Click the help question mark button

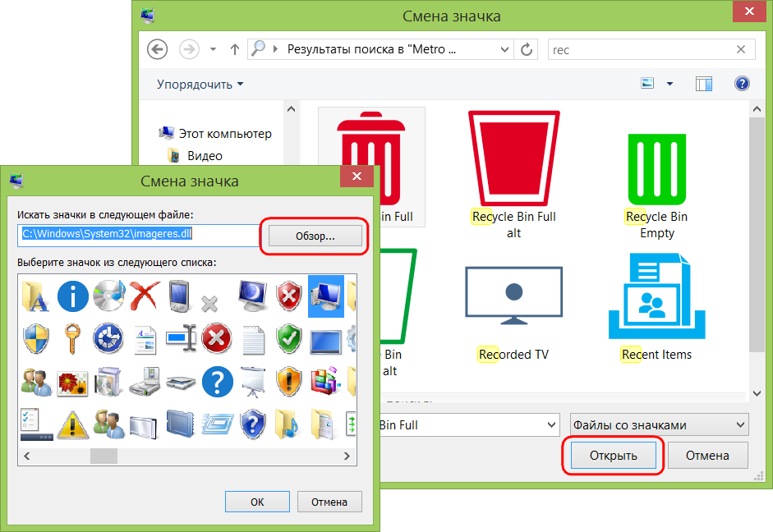[x=742, y=83]
